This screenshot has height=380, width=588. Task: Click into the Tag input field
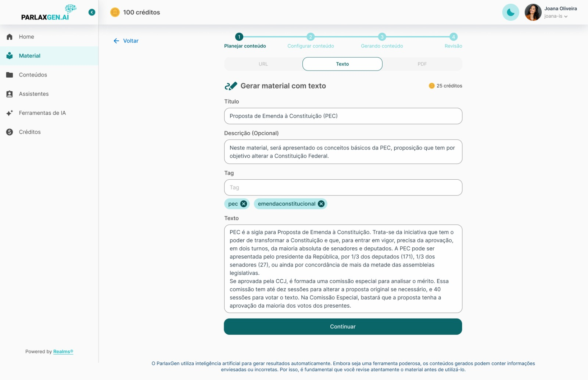click(343, 187)
